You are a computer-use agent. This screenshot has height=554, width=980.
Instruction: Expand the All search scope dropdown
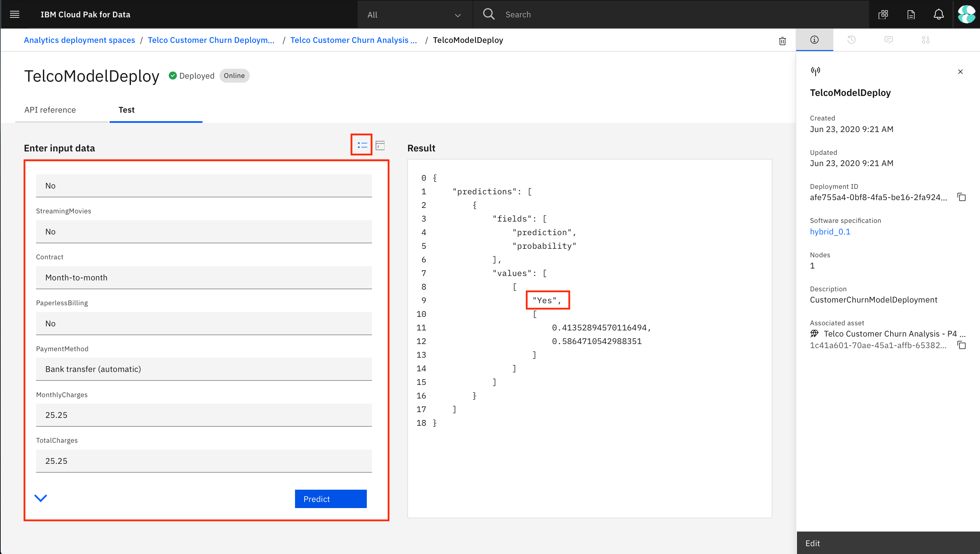click(414, 15)
